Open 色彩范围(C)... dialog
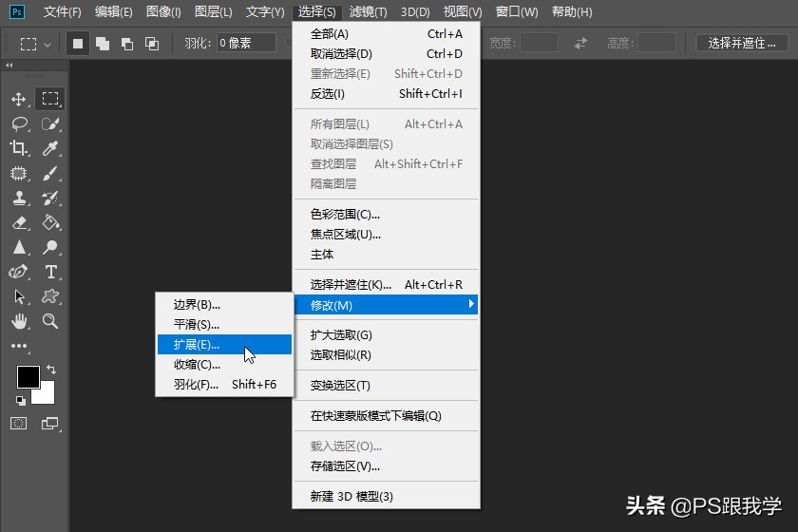This screenshot has width=798, height=532. [x=387, y=215]
